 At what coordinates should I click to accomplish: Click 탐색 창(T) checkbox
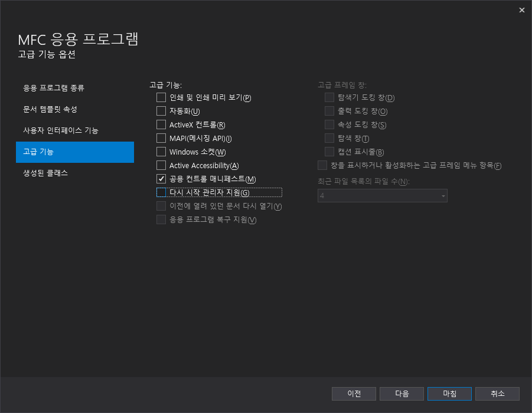pyautogui.click(x=329, y=138)
